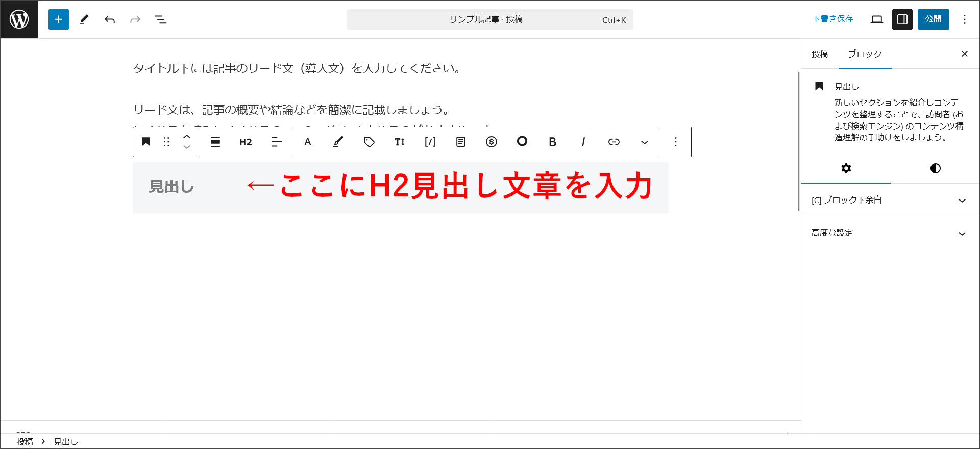Click the 公開 publish button
980x449 pixels.
[x=933, y=19]
